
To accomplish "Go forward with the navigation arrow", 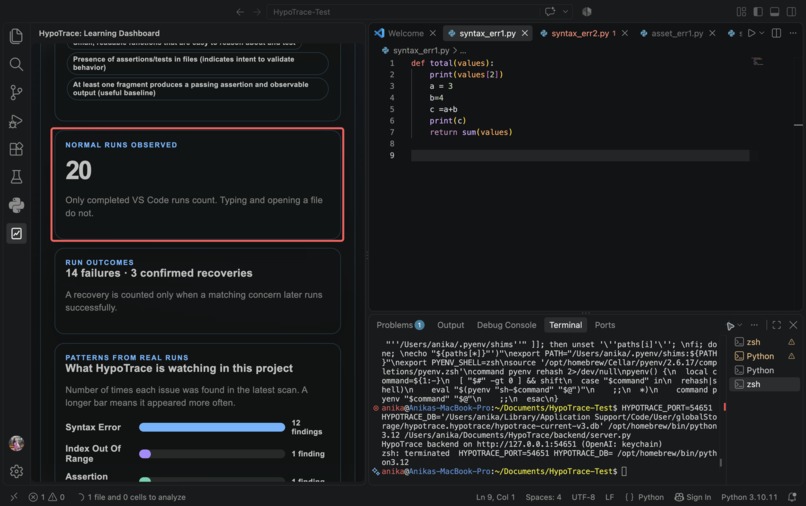I will click(257, 12).
